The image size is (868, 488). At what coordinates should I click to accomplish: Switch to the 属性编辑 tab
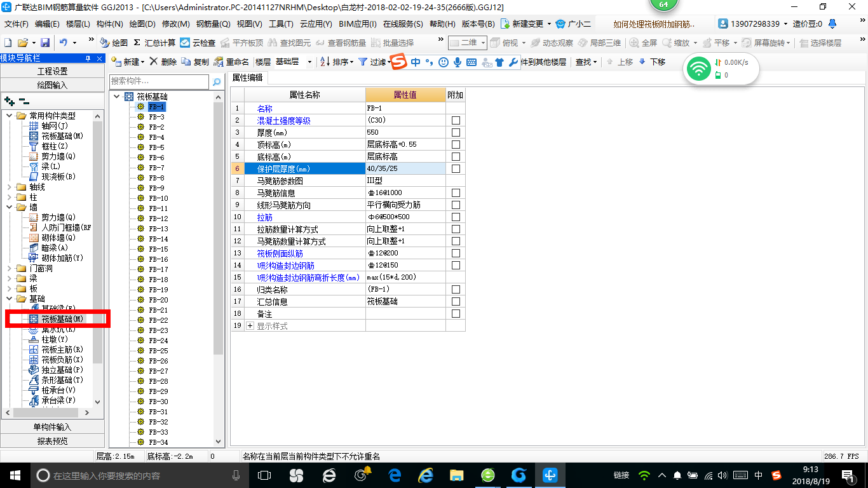click(247, 78)
